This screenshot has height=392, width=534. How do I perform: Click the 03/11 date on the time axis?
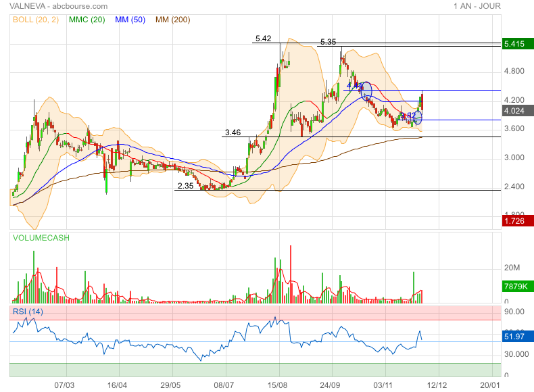(x=383, y=385)
